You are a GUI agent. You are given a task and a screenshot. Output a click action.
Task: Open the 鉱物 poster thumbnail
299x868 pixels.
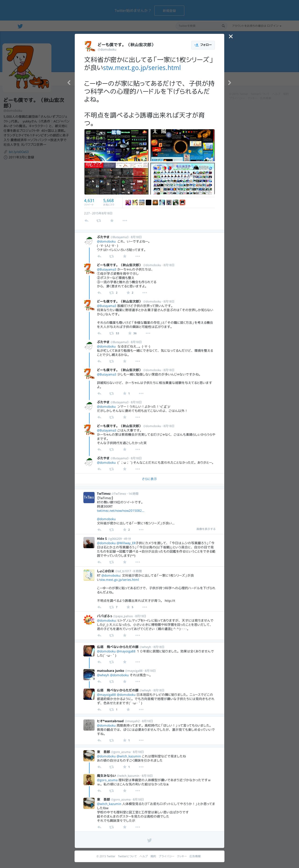[116, 145]
